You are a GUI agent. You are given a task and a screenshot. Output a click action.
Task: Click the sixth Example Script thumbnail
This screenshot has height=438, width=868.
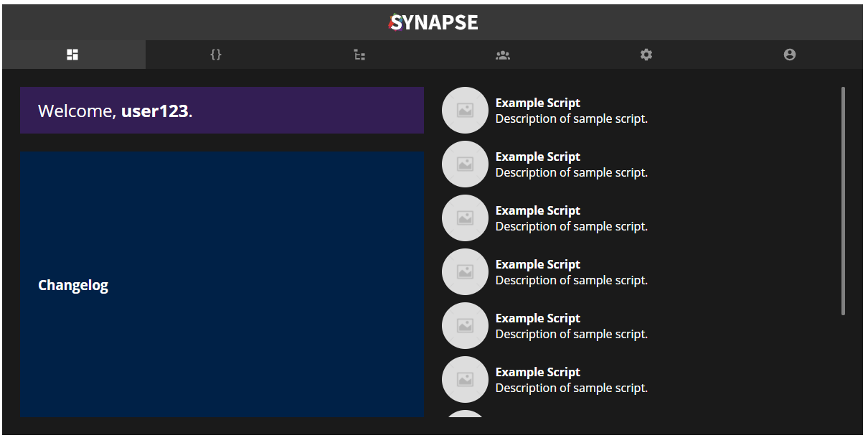pos(465,380)
